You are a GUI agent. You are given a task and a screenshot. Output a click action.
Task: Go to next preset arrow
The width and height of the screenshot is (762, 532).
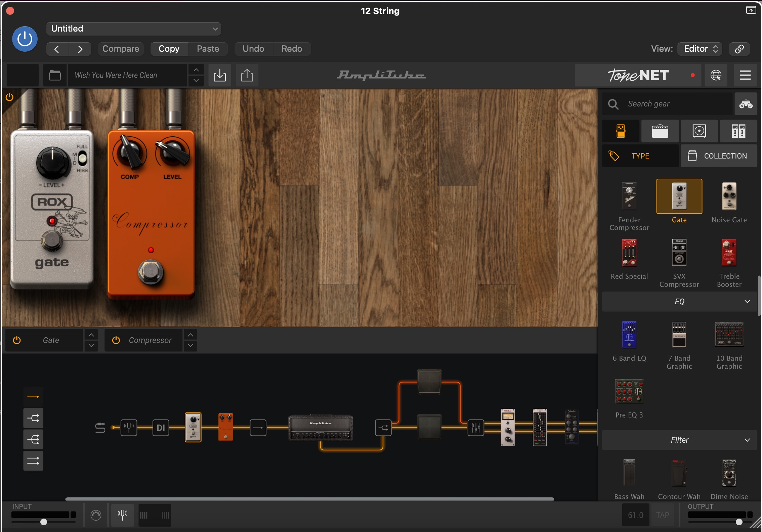[80, 49]
